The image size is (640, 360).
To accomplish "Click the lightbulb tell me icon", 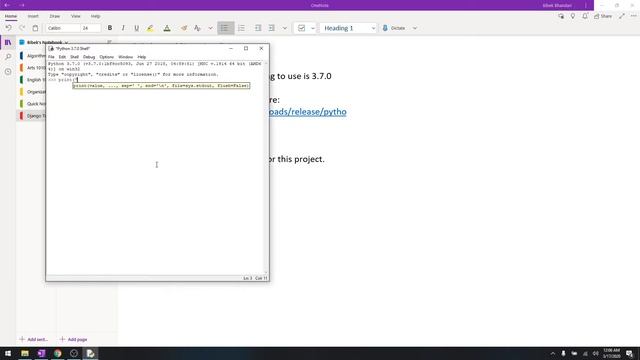I will [x=573, y=16].
